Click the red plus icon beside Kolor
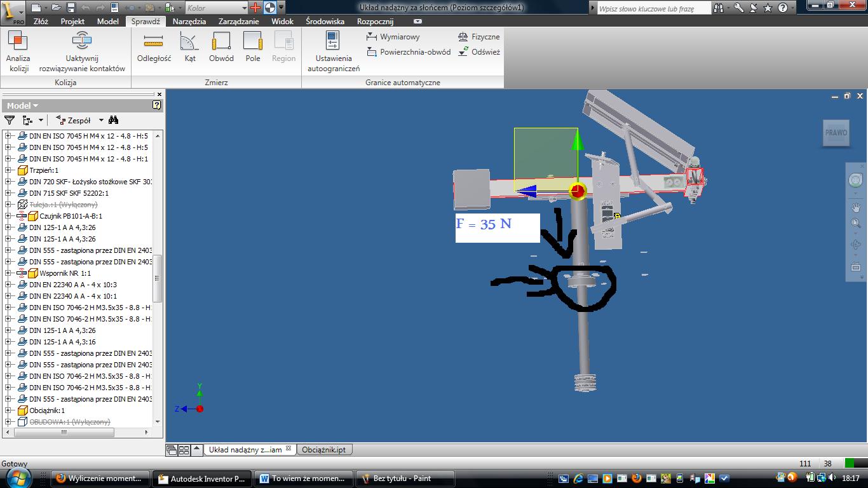Image resolution: width=868 pixels, height=488 pixels. pyautogui.click(x=255, y=8)
